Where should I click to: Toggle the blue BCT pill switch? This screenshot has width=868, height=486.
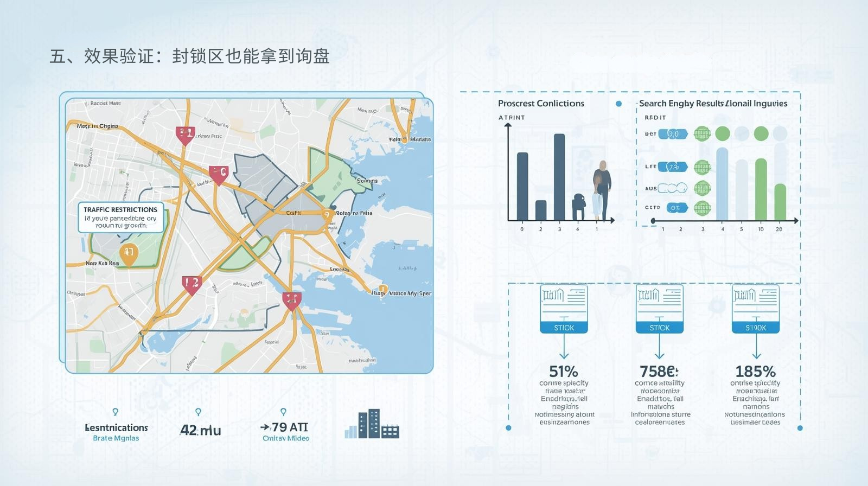pyautogui.click(x=673, y=134)
